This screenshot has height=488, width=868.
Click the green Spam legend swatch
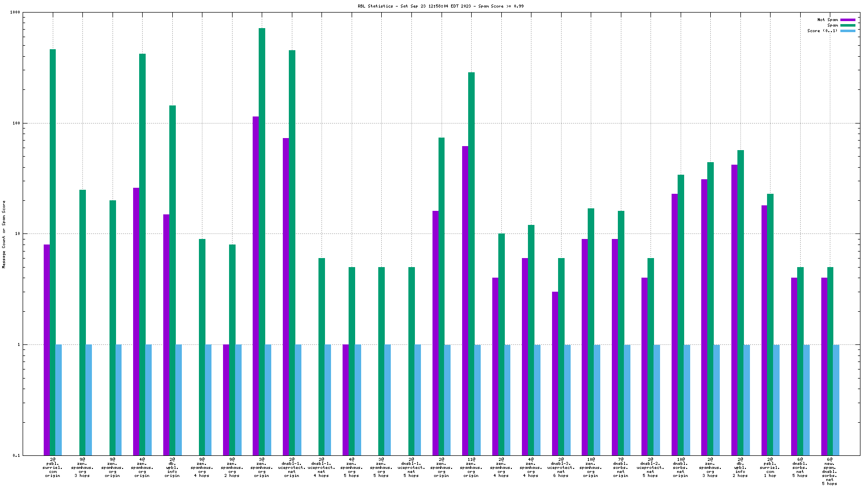click(x=848, y=25)
